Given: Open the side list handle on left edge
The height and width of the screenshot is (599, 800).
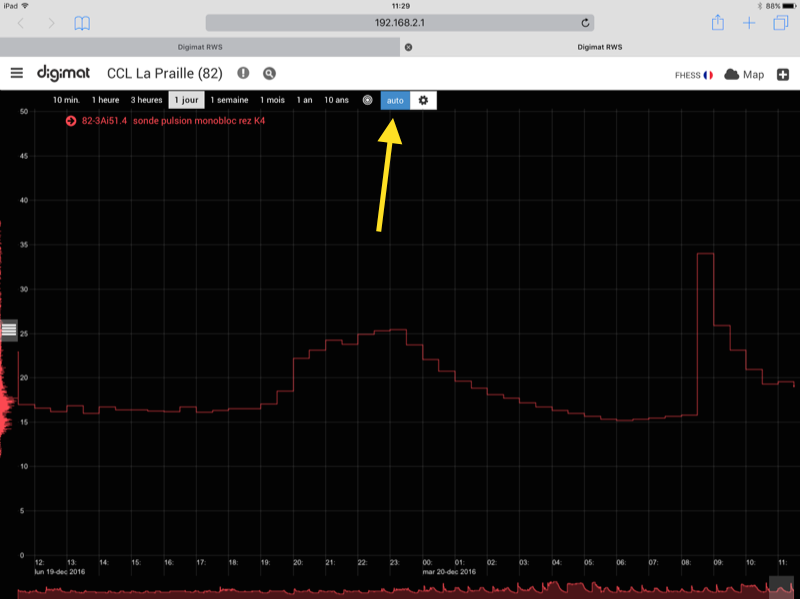Looking at the screenshot, I should (9, 330).
